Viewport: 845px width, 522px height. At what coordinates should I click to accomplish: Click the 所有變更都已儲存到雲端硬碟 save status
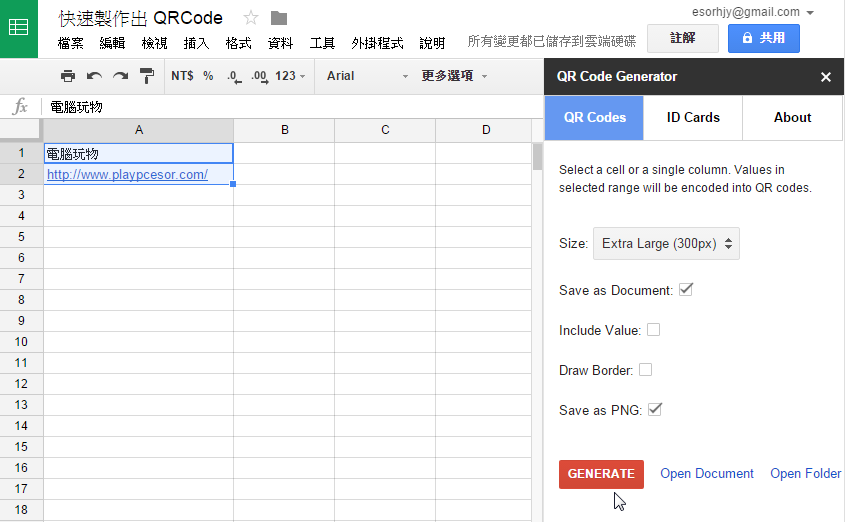click(551, 41)
